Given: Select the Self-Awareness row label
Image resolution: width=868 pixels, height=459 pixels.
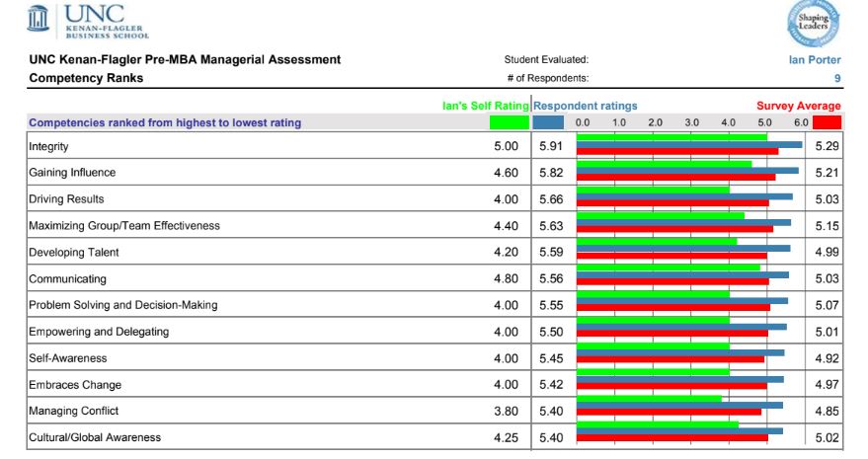Looking at the screenshot, I should (x=67, y=358).
